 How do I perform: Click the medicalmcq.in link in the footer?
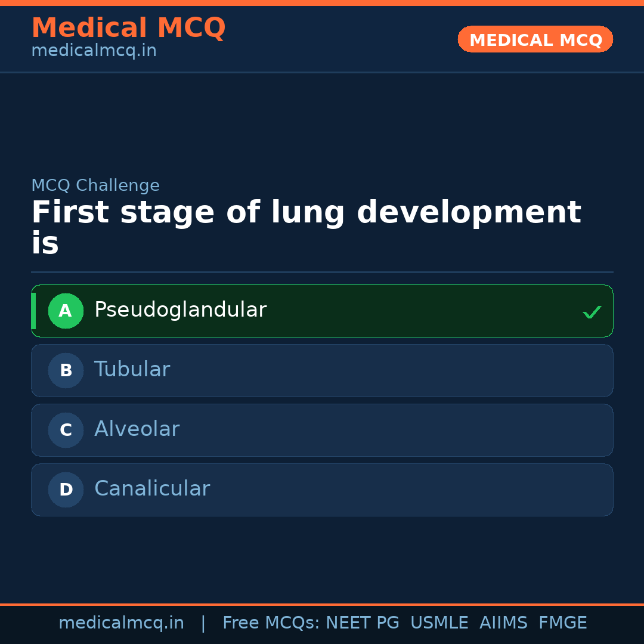(x=122, y=622)
